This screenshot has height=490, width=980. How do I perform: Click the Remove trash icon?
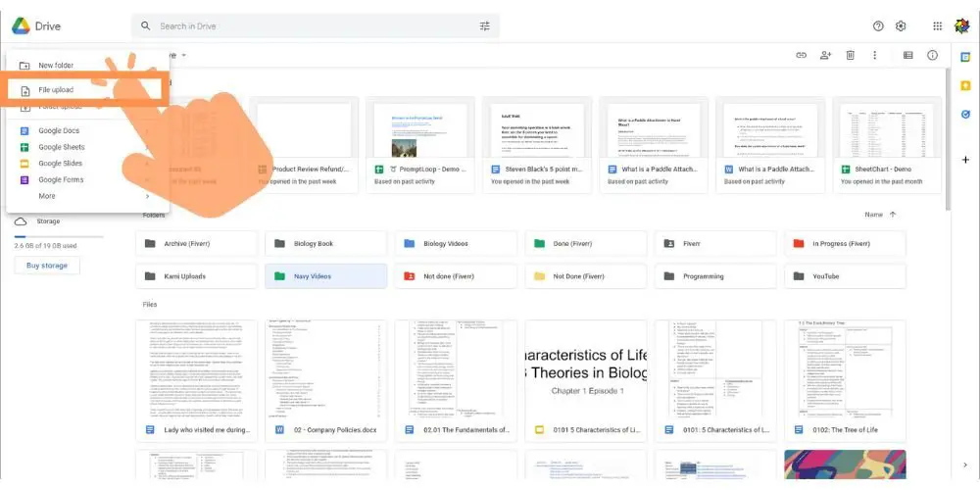(x=850, y=55)
